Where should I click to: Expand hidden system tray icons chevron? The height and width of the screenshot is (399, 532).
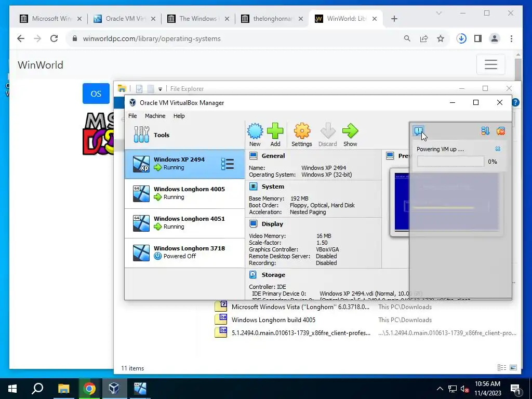[440, 389]
